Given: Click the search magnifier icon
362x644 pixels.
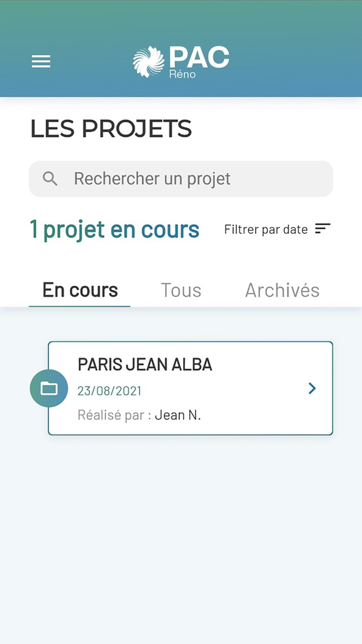Looking at the screenshot, I should pos(50,179).
